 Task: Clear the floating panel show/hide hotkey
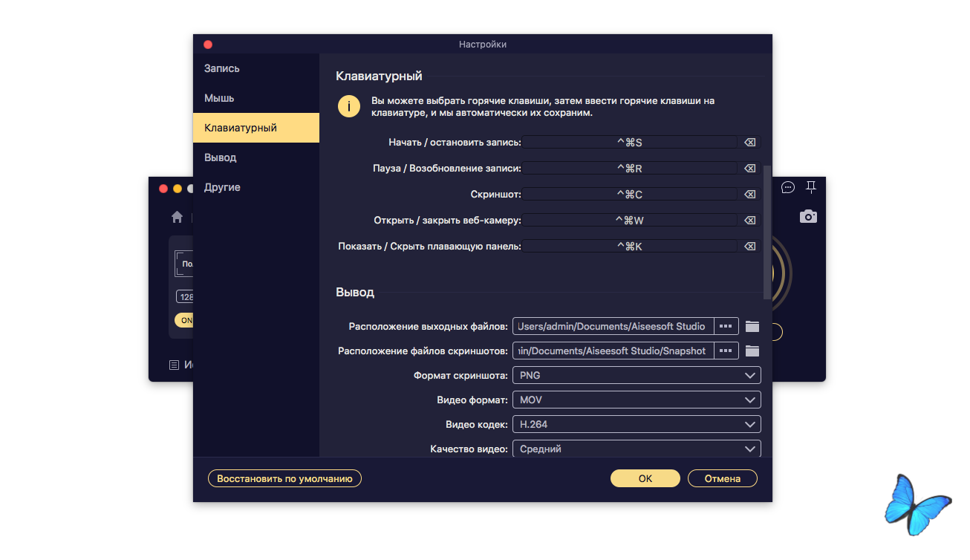(x=749, y=247)
